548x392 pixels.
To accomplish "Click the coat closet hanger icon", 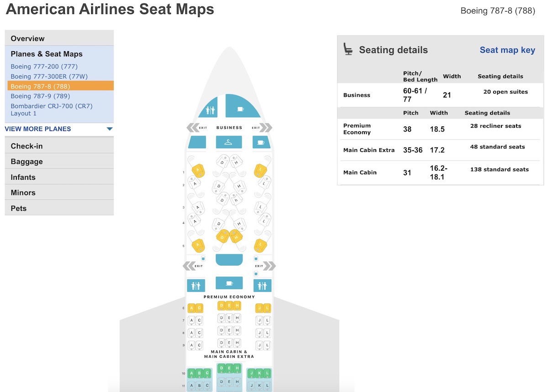I will pyautogui.click(x=229, y=142).
